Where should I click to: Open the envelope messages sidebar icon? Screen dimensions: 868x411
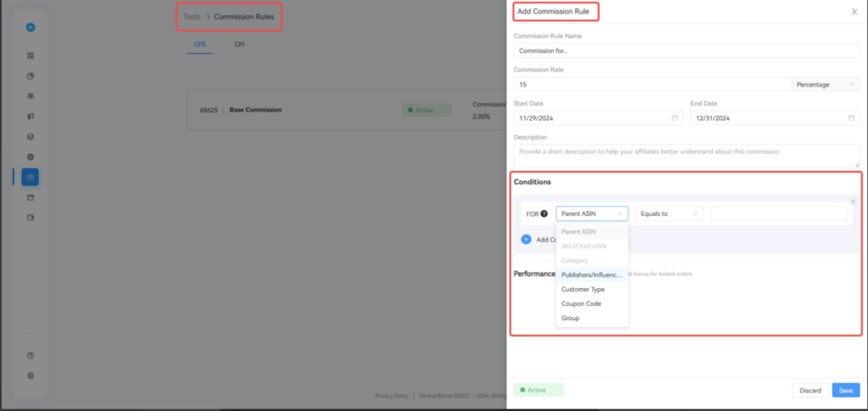tap(31, 197)
